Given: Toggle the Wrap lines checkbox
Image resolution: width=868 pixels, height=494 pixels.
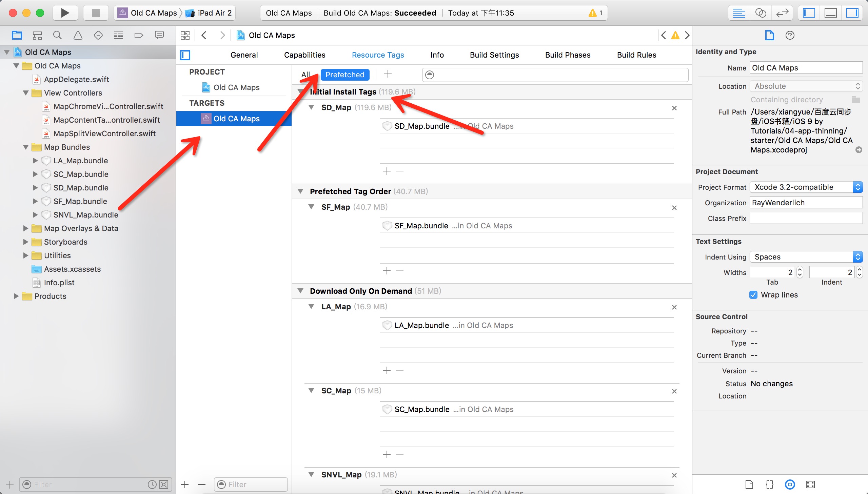Looking at the screenshot, I should coord(753,295).
